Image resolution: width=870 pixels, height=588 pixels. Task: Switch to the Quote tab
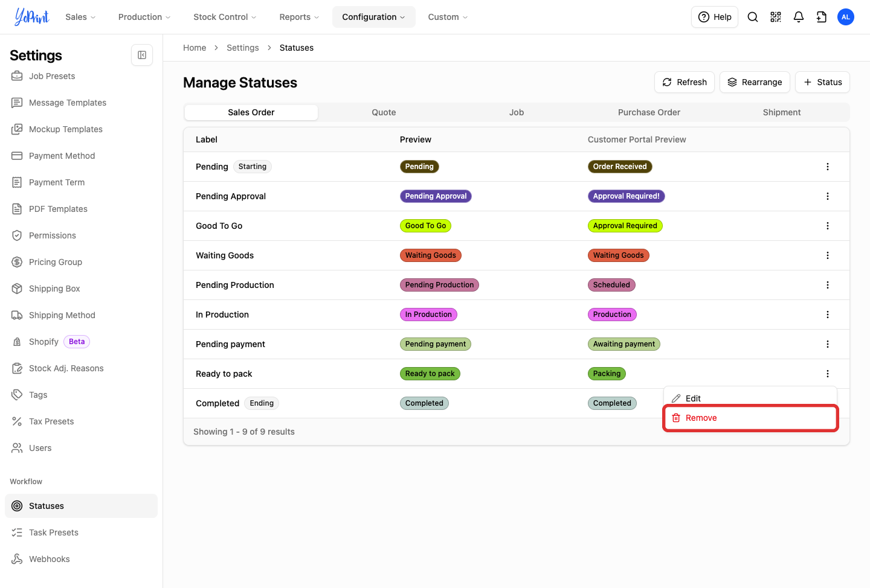click(384, 112)
